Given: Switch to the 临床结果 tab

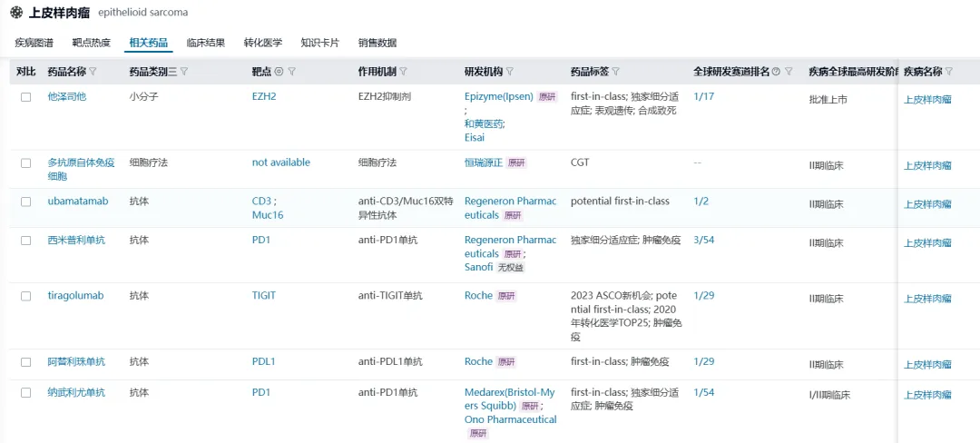Looking at the screenshot, I should click(205, 43).
